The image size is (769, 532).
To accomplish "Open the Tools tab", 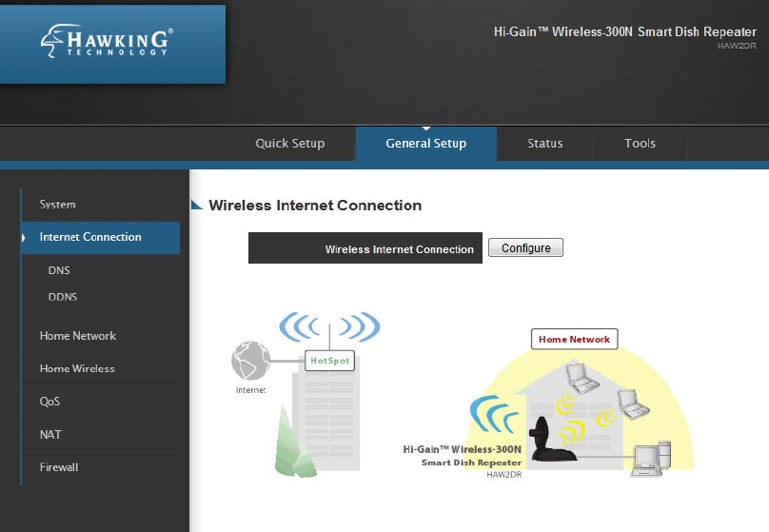I will coord(640,144).
